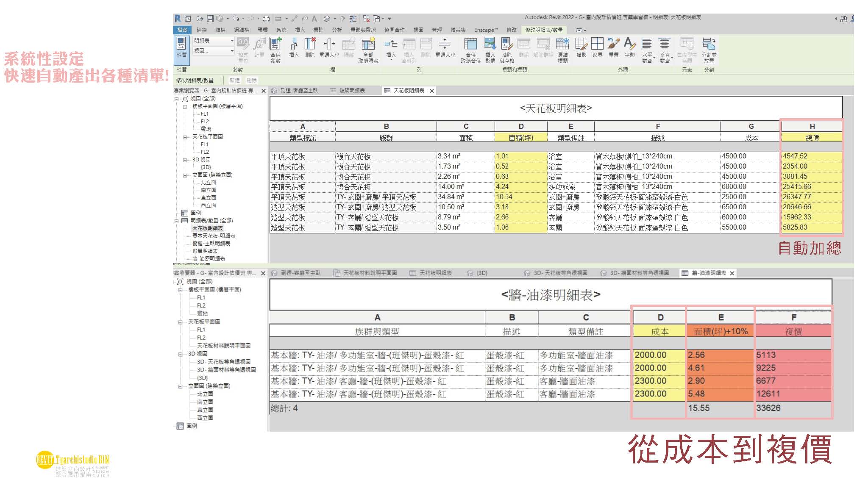868x488 pixels.
Task: Click the Switch windows icon
Action: pos(376,19)
